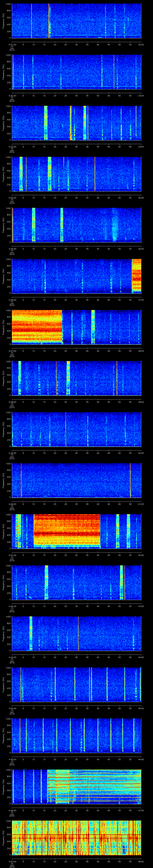Open the spectrogram panel starting at 4:36:00
153x868 pixels.
[x=77, y=276]
